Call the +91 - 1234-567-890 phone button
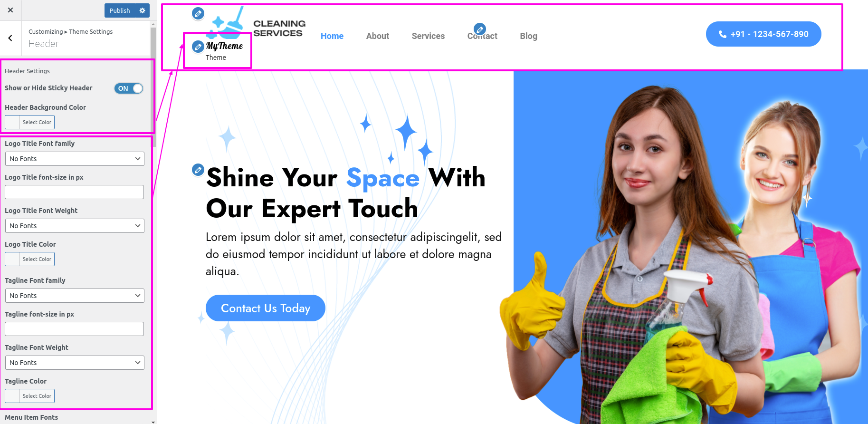This screenshot has height=424, width=868. click(x=763, y=34)
